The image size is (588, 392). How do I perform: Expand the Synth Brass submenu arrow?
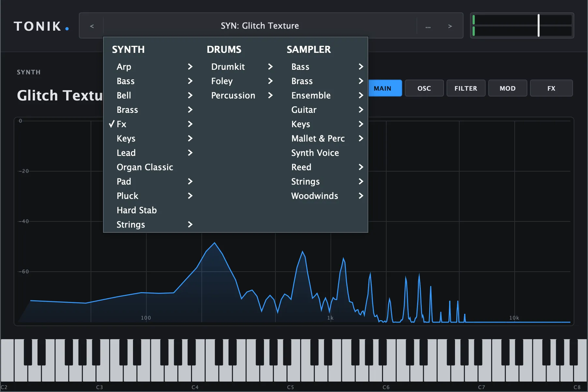point(190,110)
